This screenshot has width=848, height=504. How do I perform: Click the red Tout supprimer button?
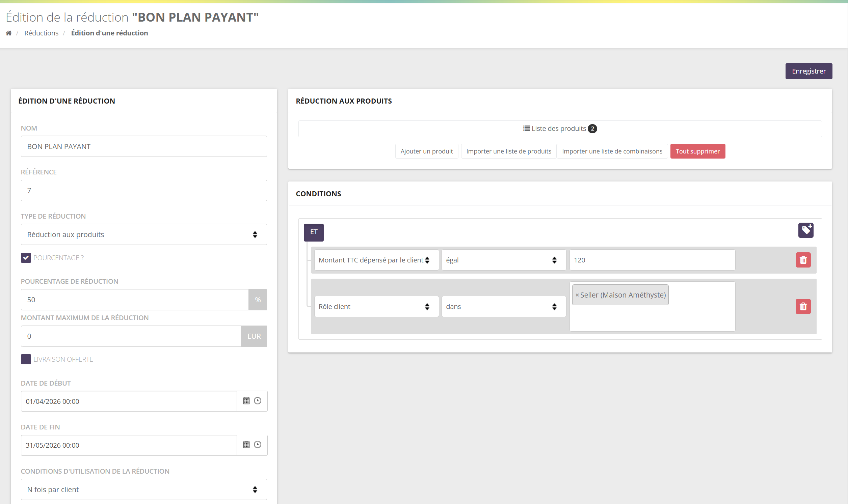click(697, 151)
